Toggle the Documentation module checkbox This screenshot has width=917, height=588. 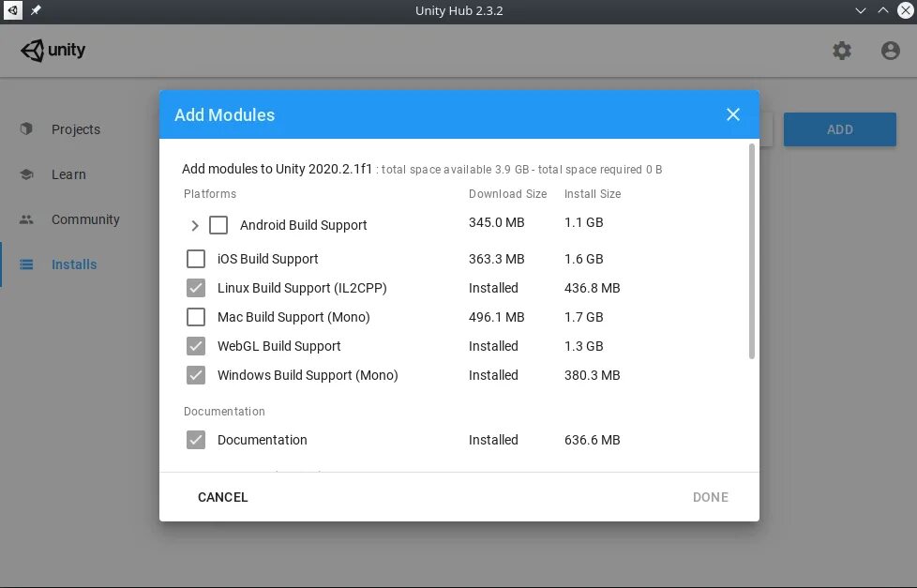pos(196,440)
